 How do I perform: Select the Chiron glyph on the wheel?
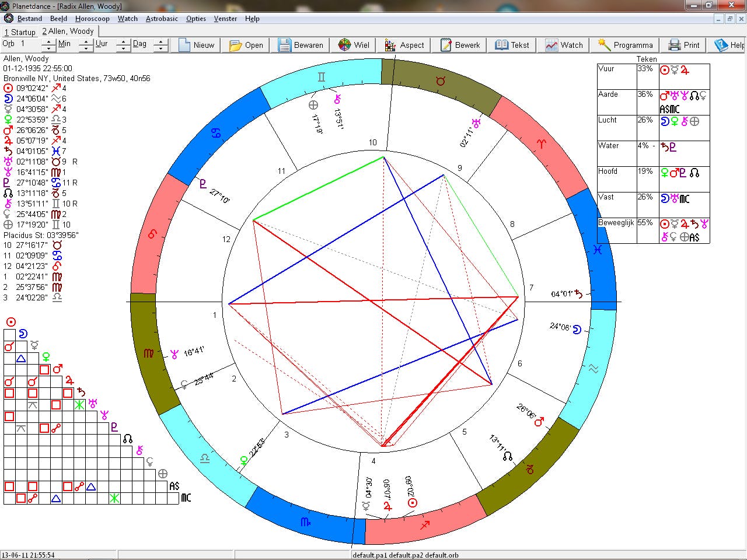(337, 99)
